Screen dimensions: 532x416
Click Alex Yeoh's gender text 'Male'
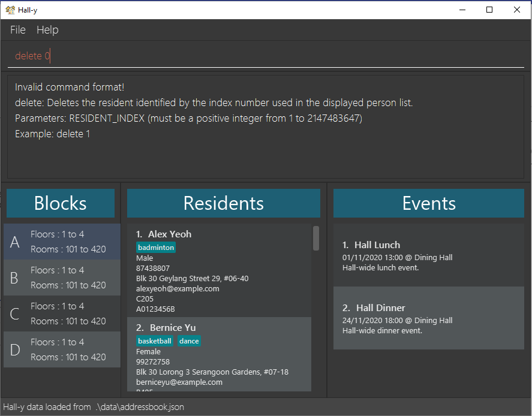(145, 258)
